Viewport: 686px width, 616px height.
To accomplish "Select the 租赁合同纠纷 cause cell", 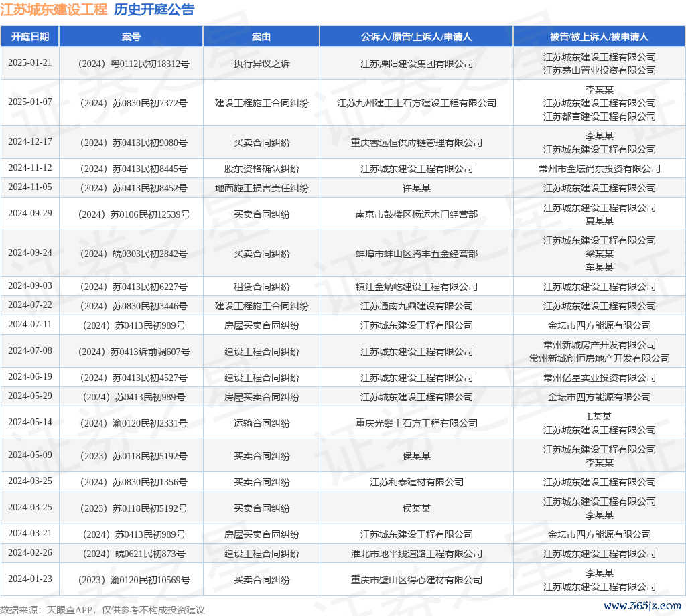I will pyautogui.click(x=261, y=287).
